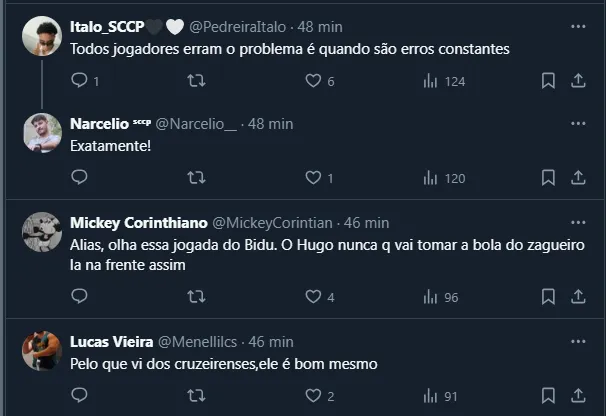Image resolution: width=606 pixels, height=416 pixels.
Task: Share Mickey Corinthiano's tweet
Action: (578, 296)
